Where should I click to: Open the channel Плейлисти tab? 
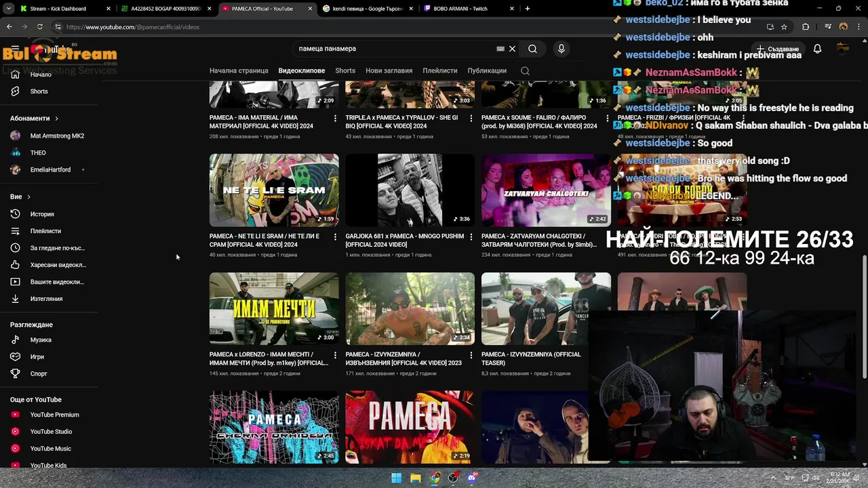440,70
